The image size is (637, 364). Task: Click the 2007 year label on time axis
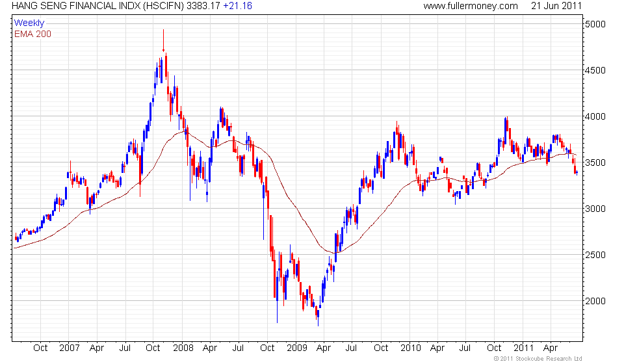coord(69,348)
